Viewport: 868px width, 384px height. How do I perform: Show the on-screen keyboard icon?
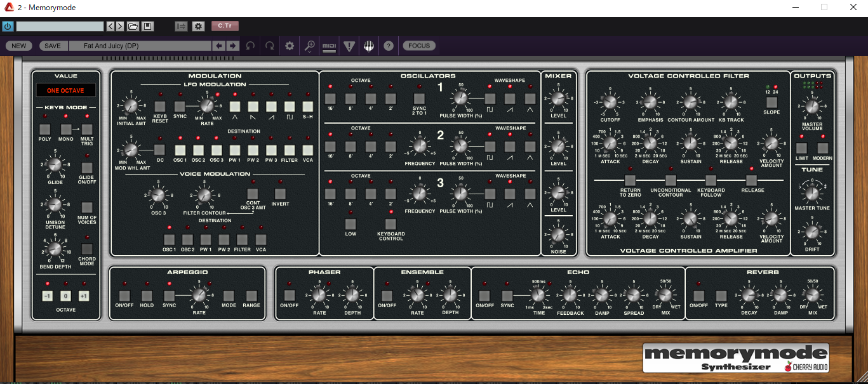point(368,46)
